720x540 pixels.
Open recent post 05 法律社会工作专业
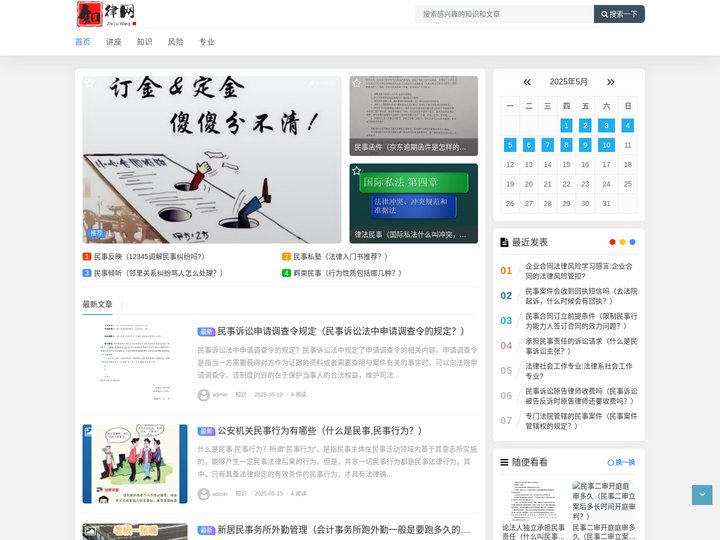tap(581, 371)
